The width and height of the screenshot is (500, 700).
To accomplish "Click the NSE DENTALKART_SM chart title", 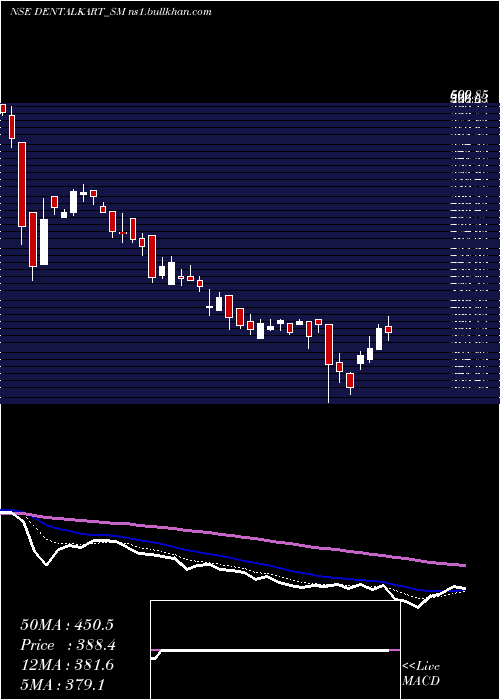I will coord(110,12).
